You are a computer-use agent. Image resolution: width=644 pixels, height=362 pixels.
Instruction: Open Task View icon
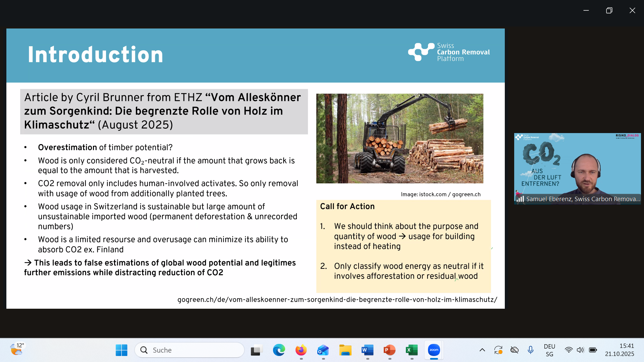[x=257, y=350]
